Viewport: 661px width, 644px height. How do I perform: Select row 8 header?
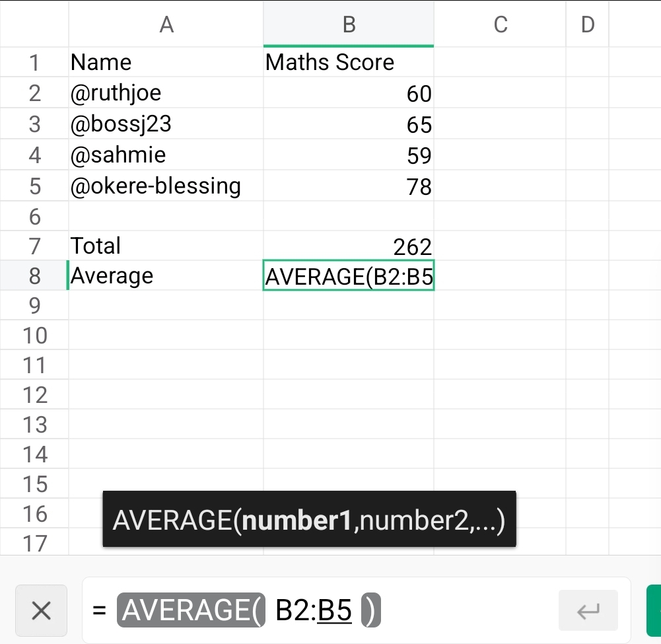point(34,275)
